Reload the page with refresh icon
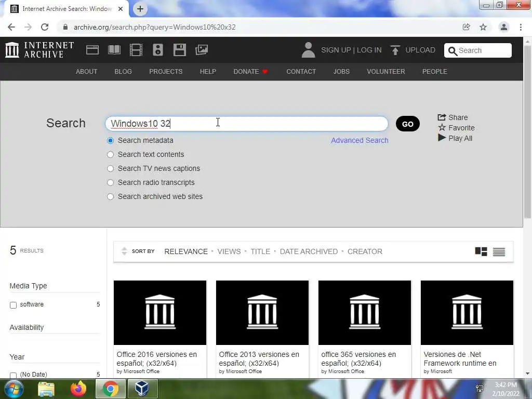Image resolution: width=532 pixels, height=399 pixels. click(45, 27)
